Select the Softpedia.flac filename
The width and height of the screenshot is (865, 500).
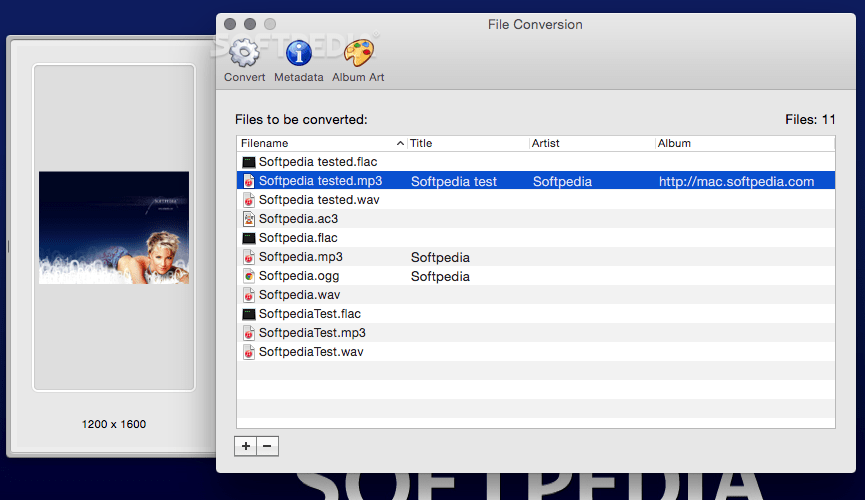pos(298,238)
